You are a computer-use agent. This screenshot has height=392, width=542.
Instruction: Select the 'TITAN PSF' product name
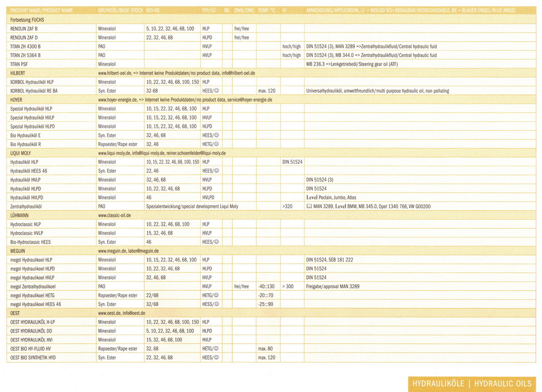click(x=19, y=64)
